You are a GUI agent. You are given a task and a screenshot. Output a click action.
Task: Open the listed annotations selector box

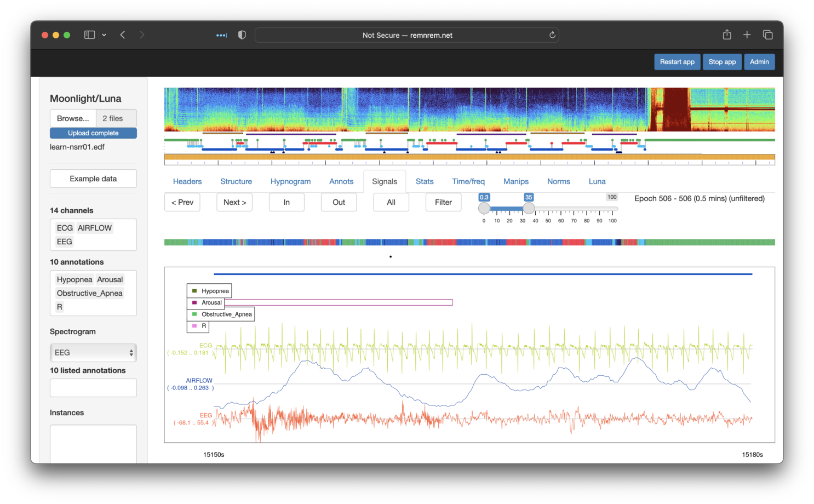93,388
